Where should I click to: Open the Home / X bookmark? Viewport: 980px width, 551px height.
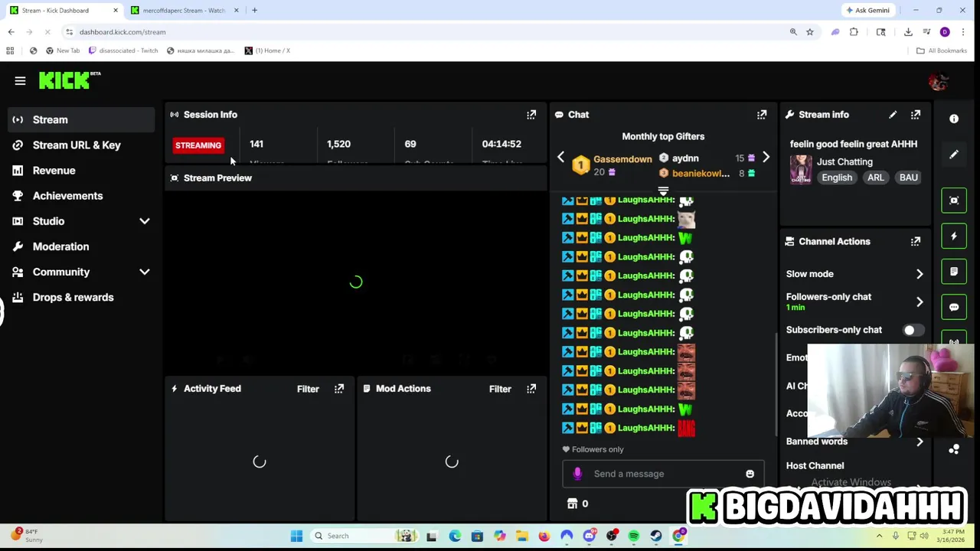click(x=267, y=51)
